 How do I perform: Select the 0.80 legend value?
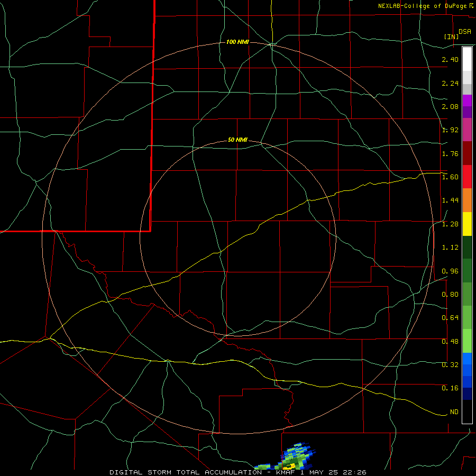click(450, 295)
